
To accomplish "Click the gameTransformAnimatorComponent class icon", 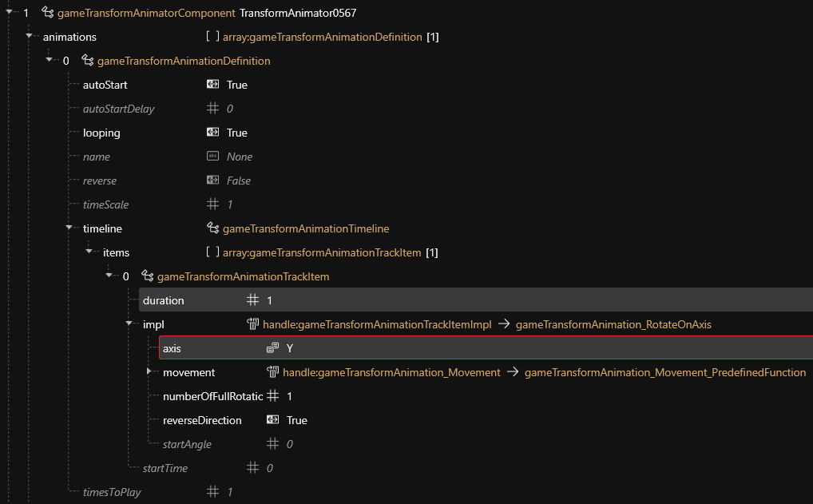I will click(x=47, y=13).
